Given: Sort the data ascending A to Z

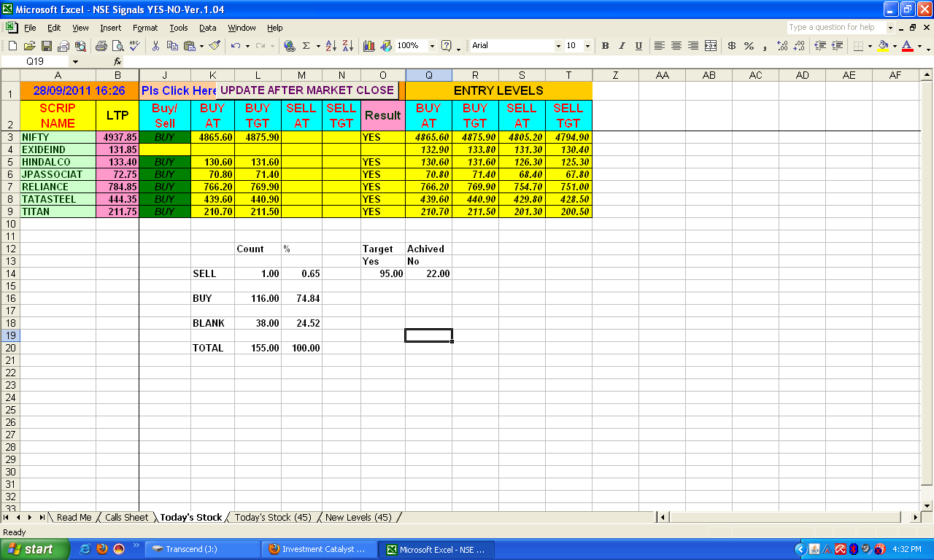Looking at the screenshot, I should [331, 46].
